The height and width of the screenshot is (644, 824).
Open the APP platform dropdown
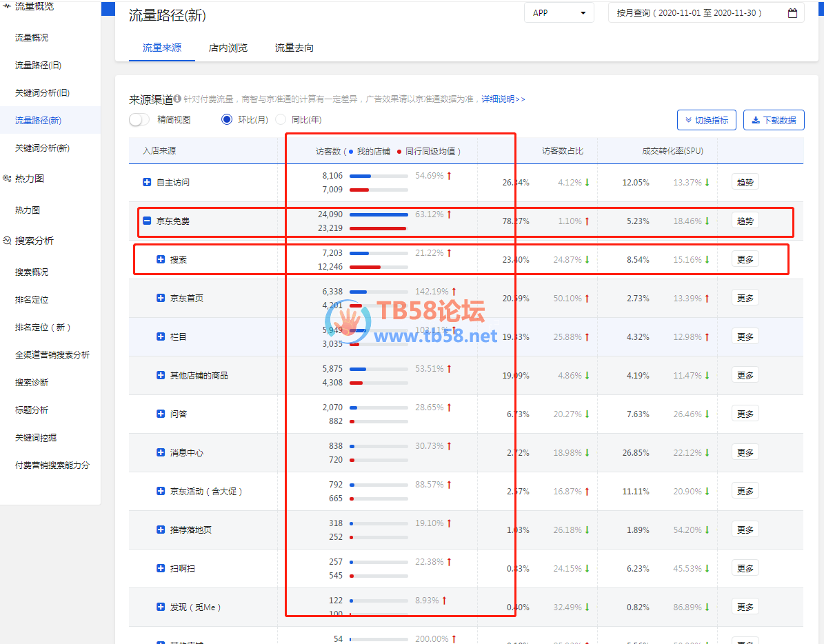point(559,12)
